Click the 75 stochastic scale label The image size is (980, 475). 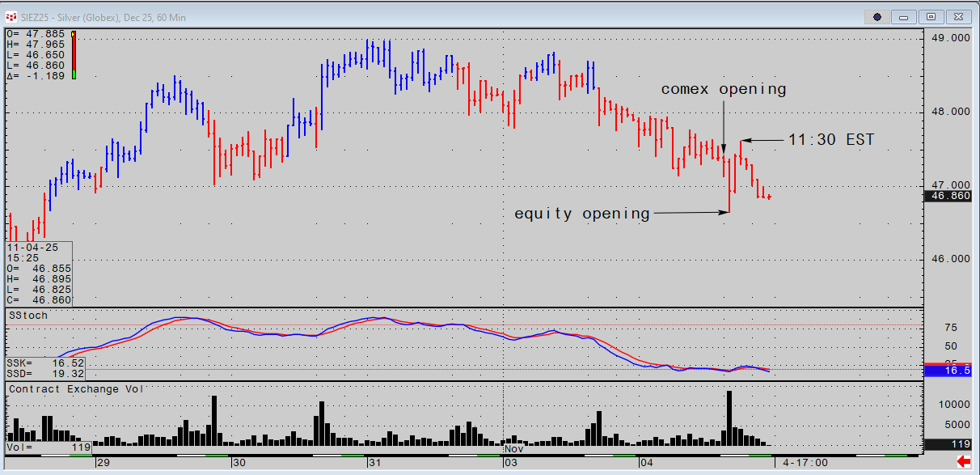pyautogui.click(x=949, y=327)
